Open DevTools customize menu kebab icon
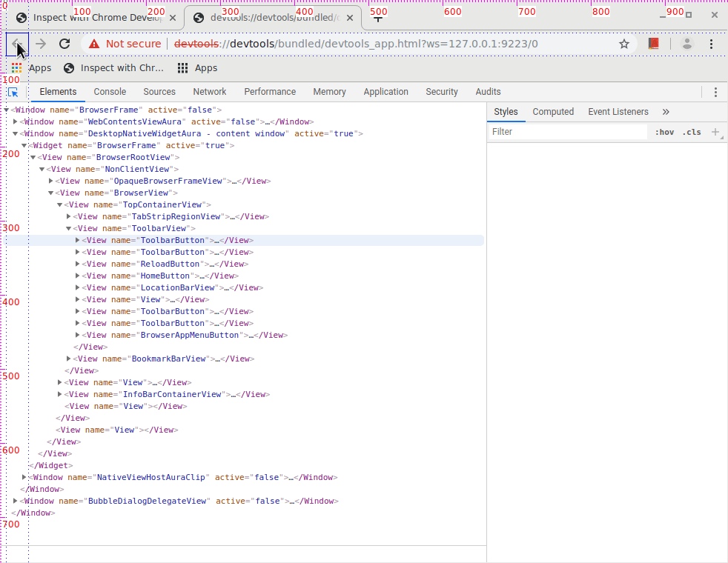The image size is (728, 563). click(715, 93)
